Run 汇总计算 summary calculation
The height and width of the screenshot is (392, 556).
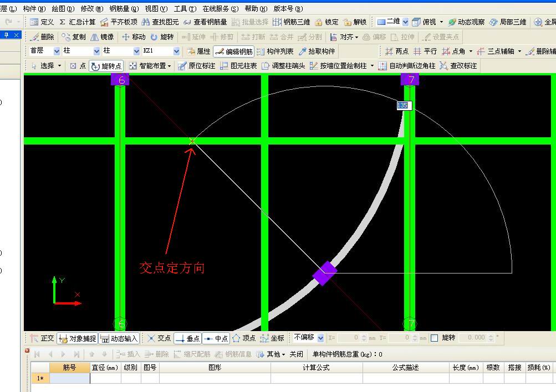point(77,22)
